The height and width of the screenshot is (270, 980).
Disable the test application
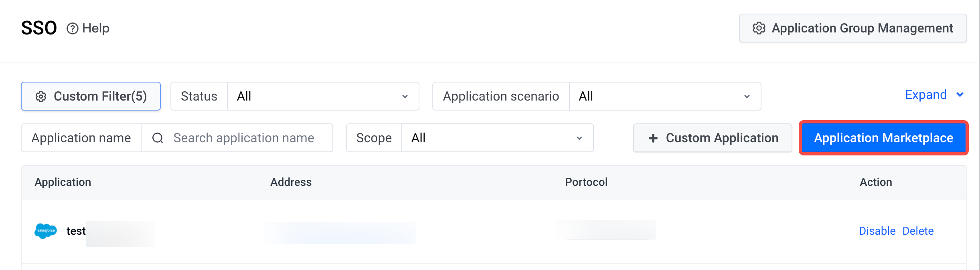[877, 231]
